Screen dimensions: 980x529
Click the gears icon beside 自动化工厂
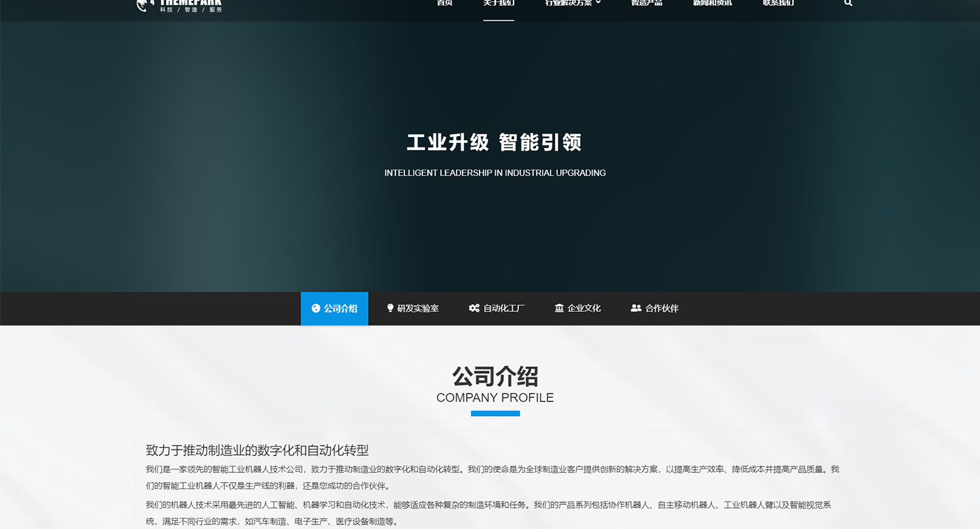click(x=474, y=308)
